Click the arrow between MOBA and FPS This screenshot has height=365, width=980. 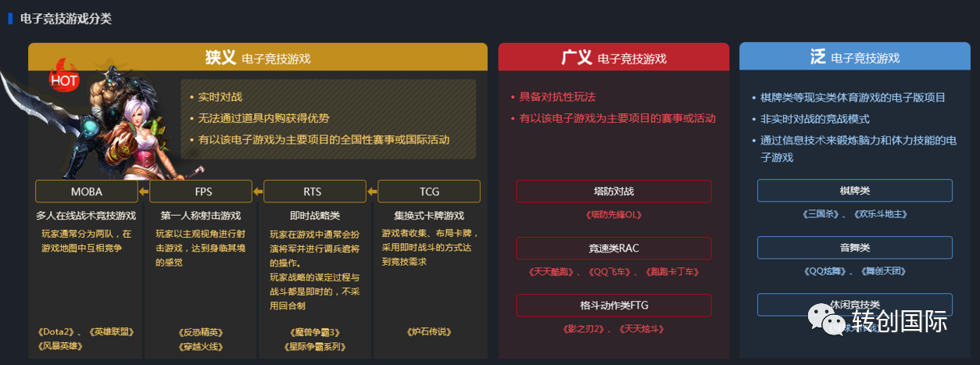tap(144, 191)
